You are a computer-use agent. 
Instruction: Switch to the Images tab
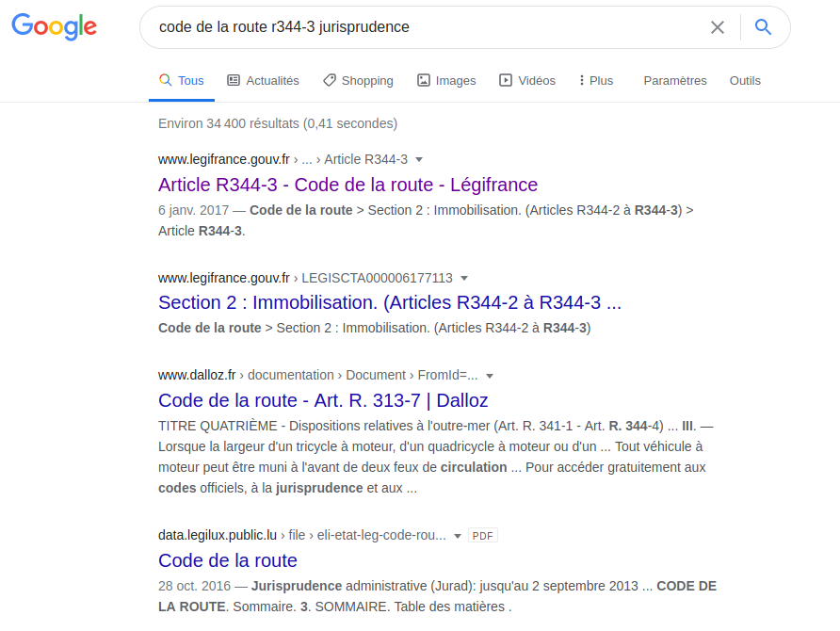446,80
